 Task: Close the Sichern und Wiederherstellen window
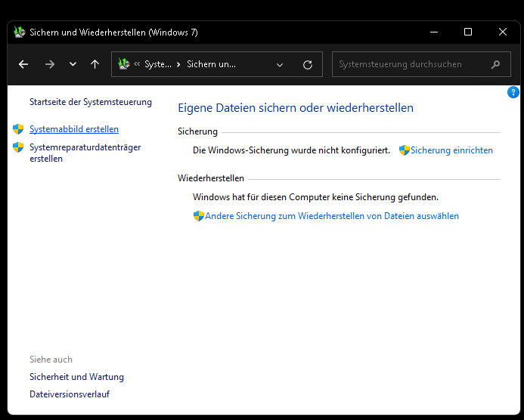[x=503, y=32]
